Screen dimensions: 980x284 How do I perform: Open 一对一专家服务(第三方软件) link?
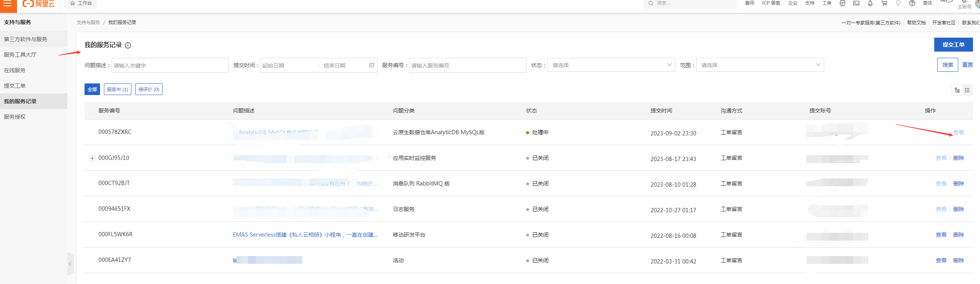(871, 23)
